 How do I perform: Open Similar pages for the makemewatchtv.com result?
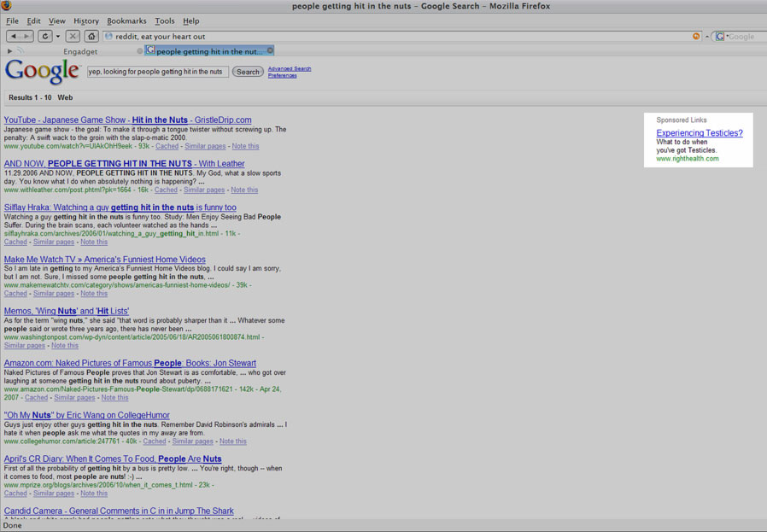click(54, 294)
